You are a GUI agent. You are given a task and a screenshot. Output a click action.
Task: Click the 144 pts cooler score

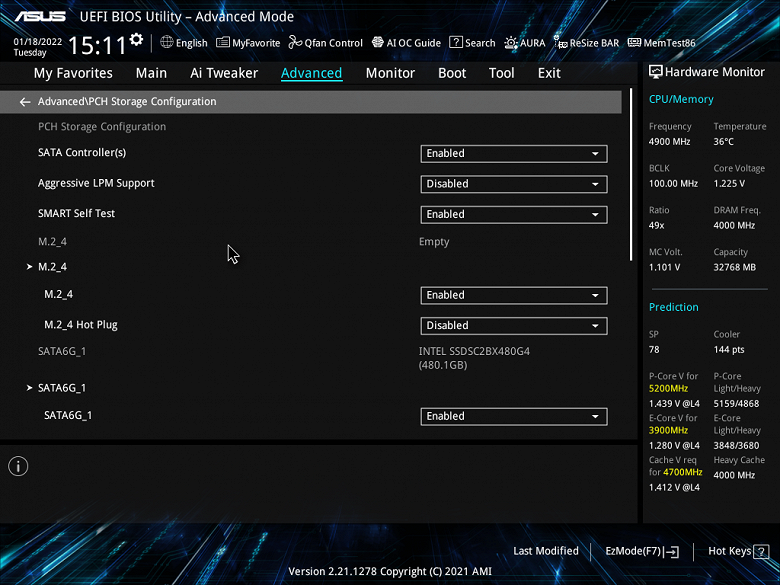(729, 350)
